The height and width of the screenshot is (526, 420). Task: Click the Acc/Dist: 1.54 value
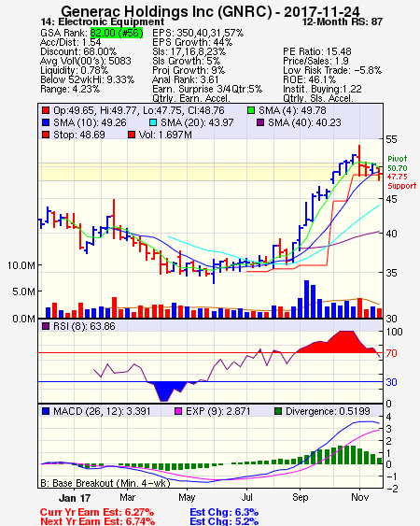click(70, 42)
